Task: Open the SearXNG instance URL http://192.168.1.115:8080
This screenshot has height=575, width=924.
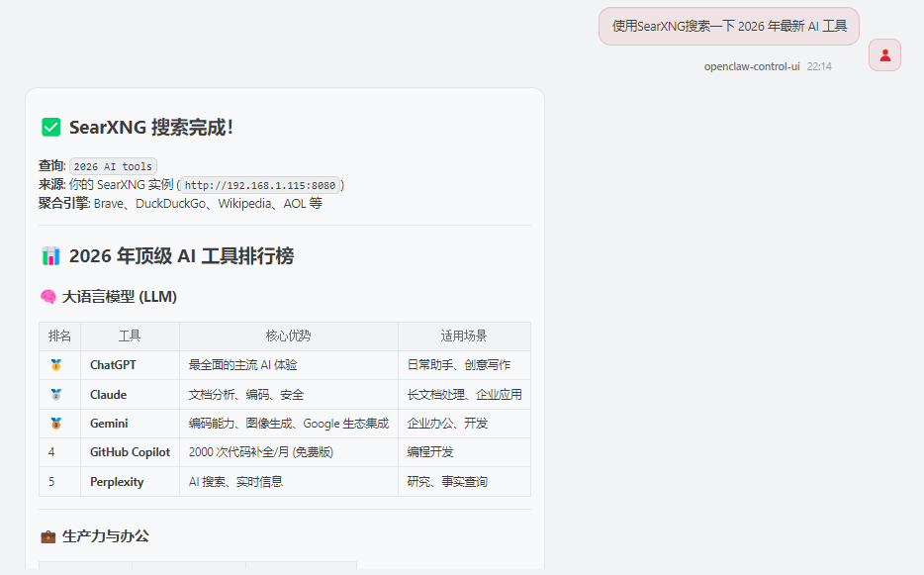Action: coord(260,185)
